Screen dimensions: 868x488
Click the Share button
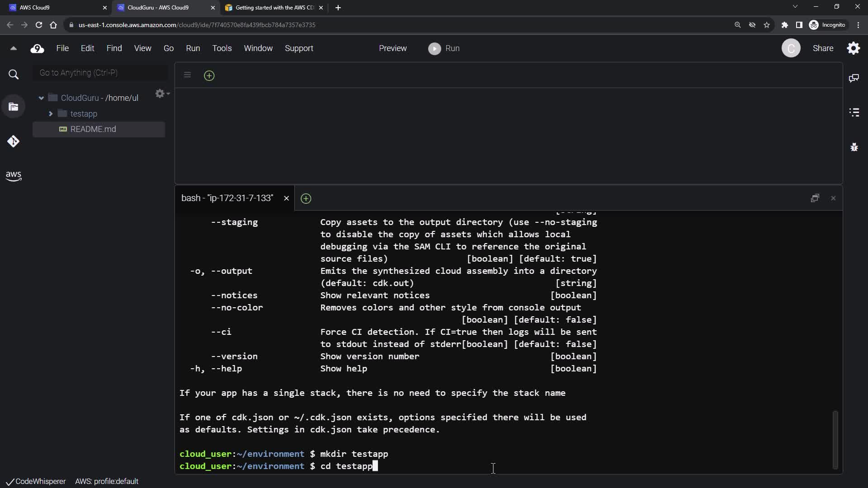822,48
